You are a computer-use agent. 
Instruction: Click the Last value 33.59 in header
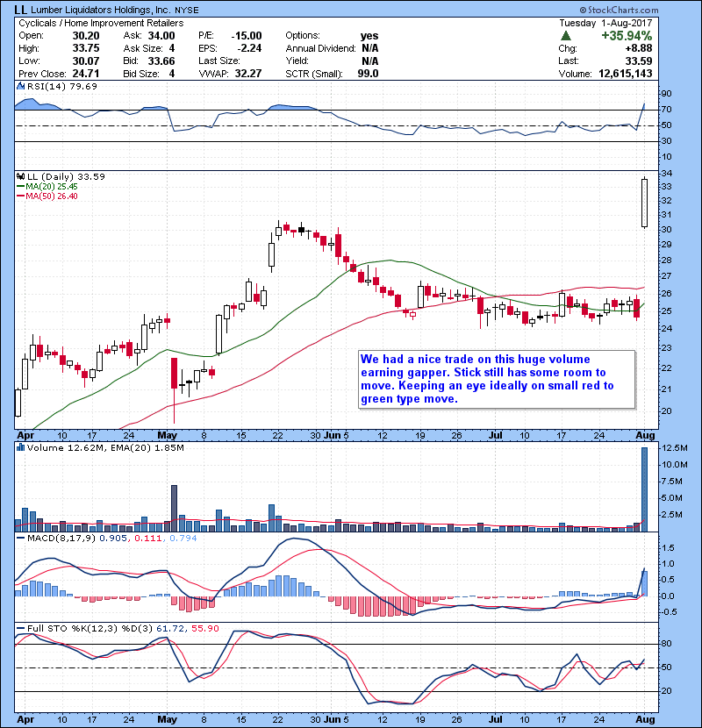pos(639,61)
